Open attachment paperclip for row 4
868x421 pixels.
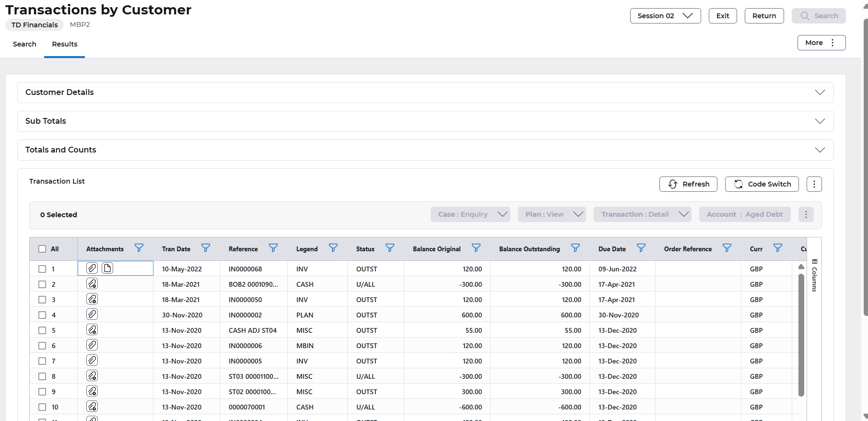point(92,314)
